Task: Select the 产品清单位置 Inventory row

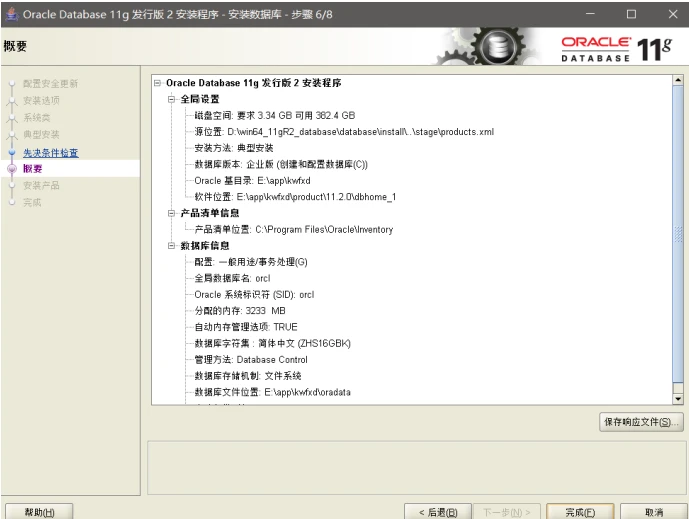Action: point(294,229)
